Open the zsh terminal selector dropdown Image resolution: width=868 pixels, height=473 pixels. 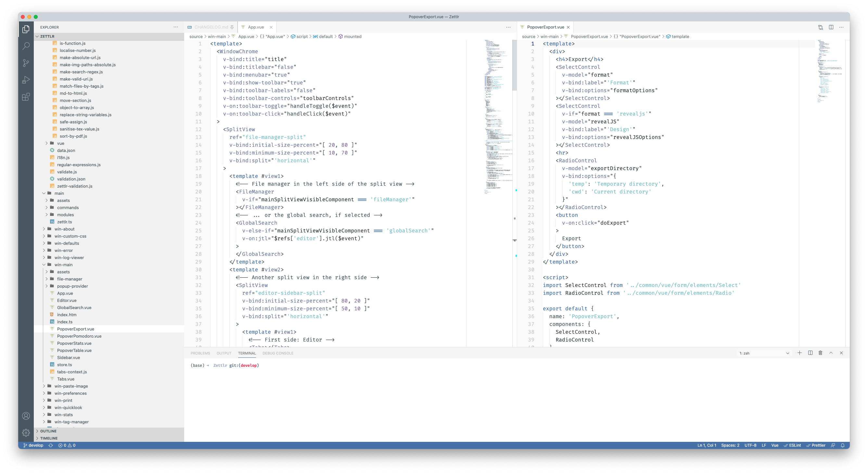pyautogui.click(x=764, y=353)
